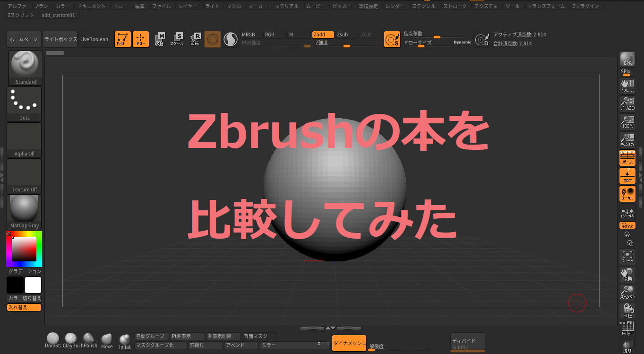Image resolution: width=644 pixels, height=354 pixels.
Task: Enable RGB mode
Action: [275, 35]
